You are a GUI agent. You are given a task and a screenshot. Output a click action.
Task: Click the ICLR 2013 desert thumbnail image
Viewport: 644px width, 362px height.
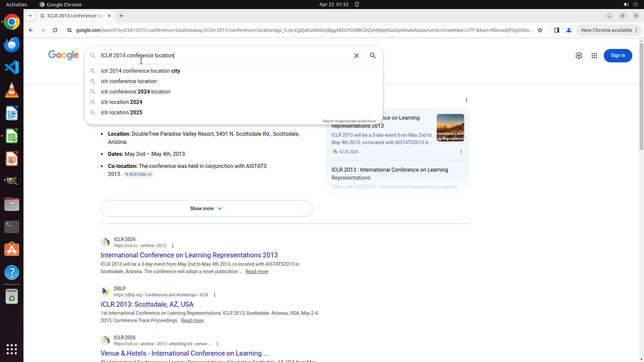pos(450,128)
